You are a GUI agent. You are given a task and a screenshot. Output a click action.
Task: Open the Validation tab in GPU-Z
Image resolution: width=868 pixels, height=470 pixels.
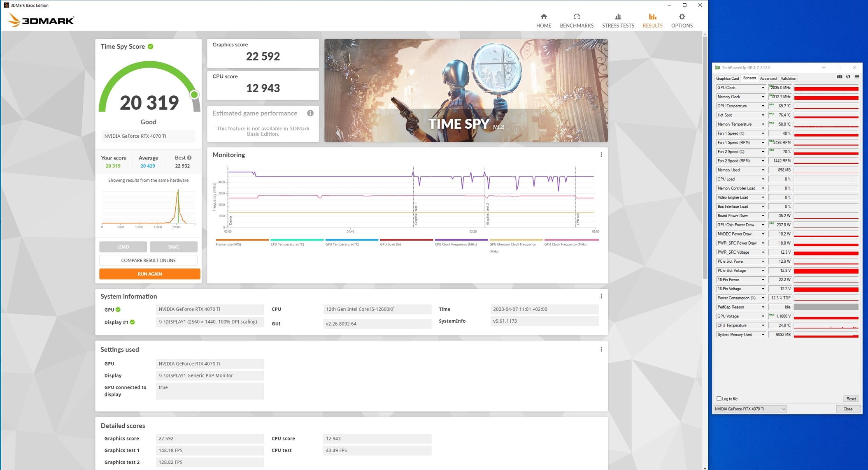(788, 78)
